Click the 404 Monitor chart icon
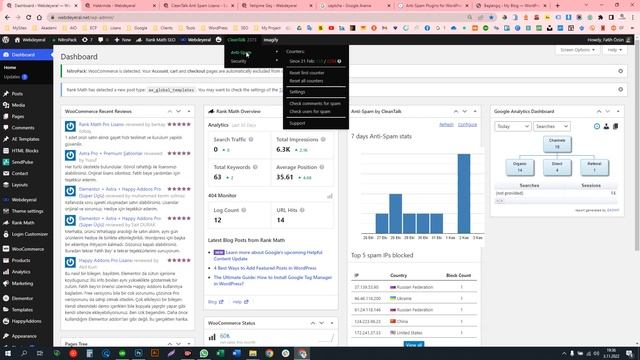This screenshot has width=640, height=360. (330, 196)
